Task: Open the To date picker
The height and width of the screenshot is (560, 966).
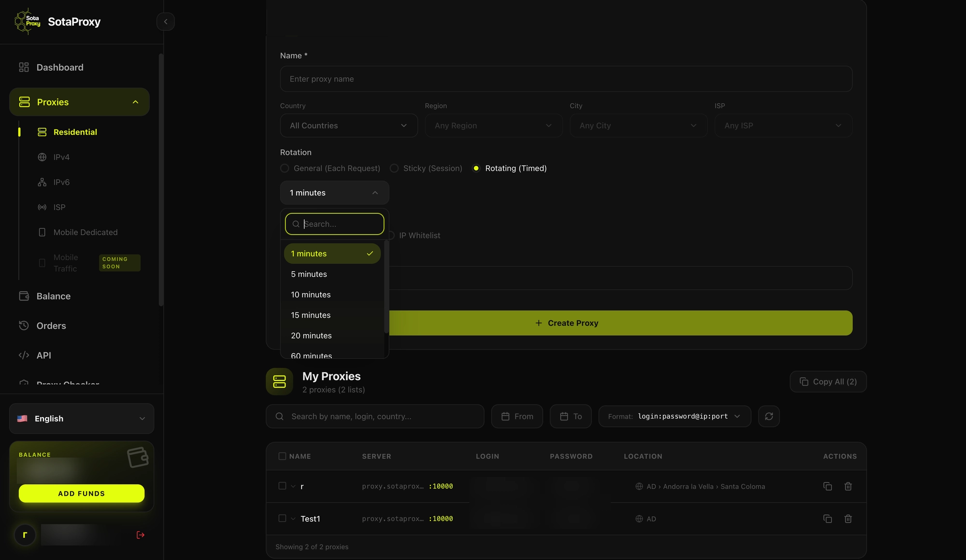Action: point(570,417)
